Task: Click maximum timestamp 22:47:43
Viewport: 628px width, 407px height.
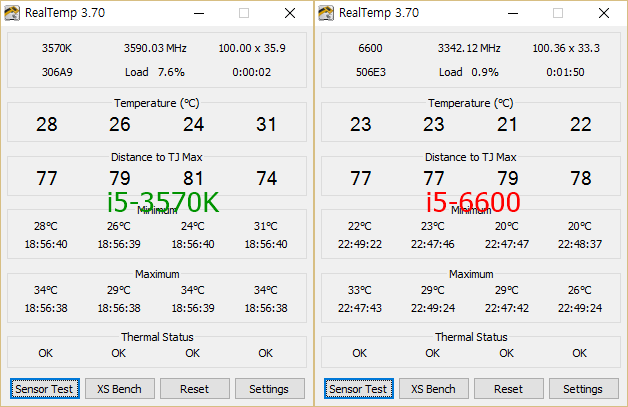Action: 360,308
